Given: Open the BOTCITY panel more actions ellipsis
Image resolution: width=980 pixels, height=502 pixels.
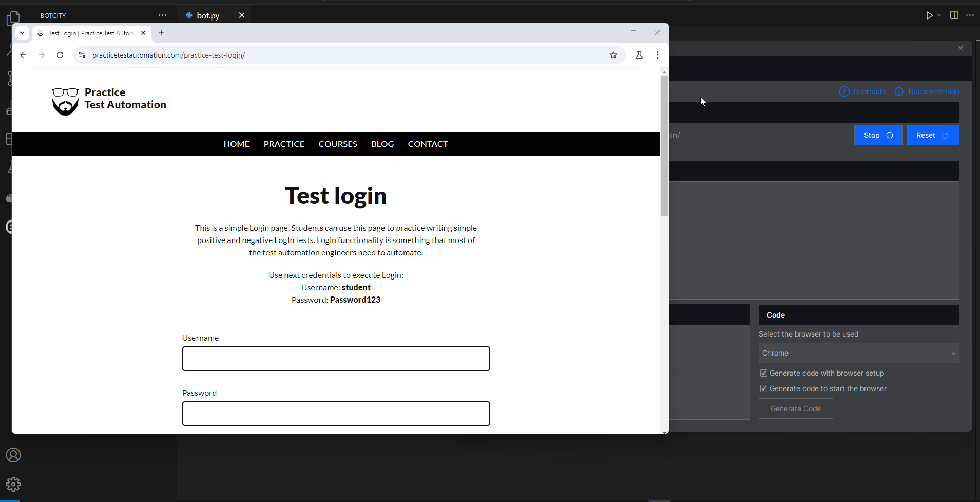Looking at the screenshot, I should 162,15.
